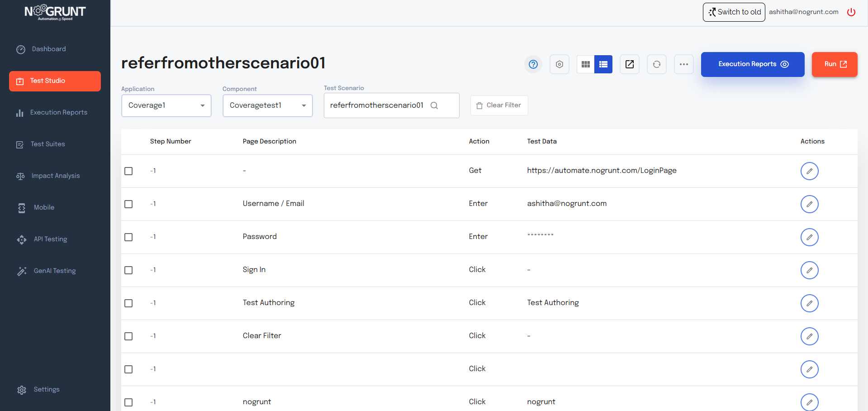This screenshot has width=868, height=411.
Task: Go to Test Suites in sidebar
Action: (47, 144)
